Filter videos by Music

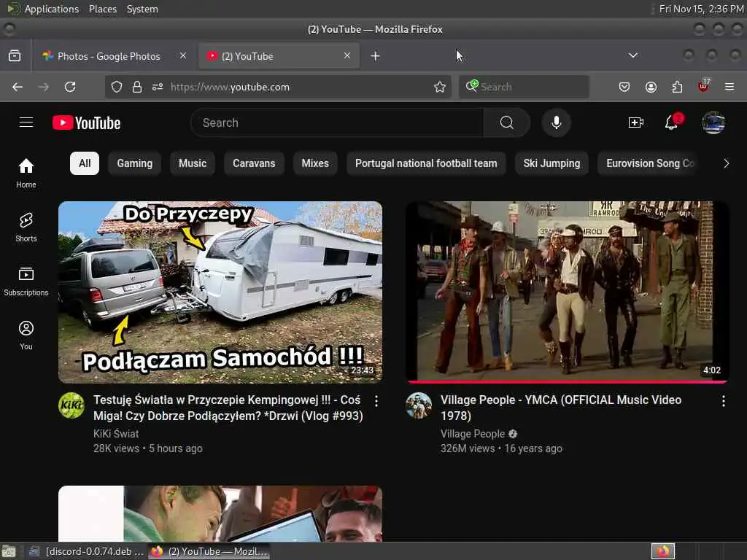coord(193,163)
